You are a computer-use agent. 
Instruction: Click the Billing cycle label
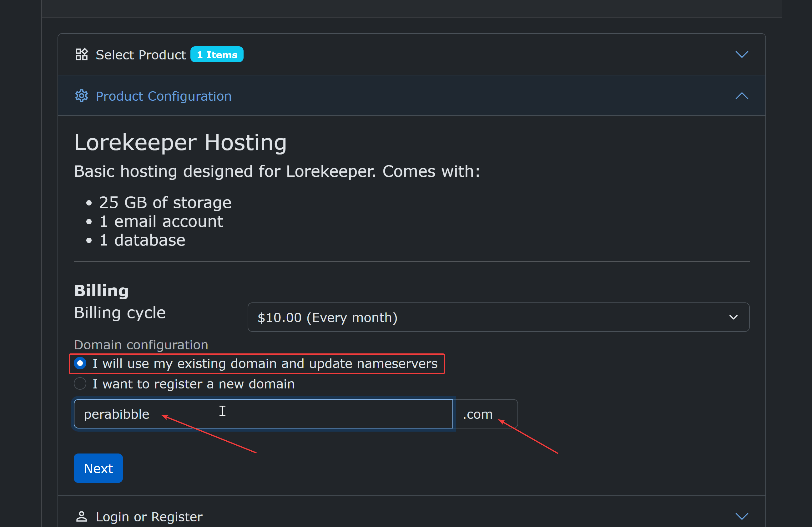pyautogui.click(x=120, y=313)
